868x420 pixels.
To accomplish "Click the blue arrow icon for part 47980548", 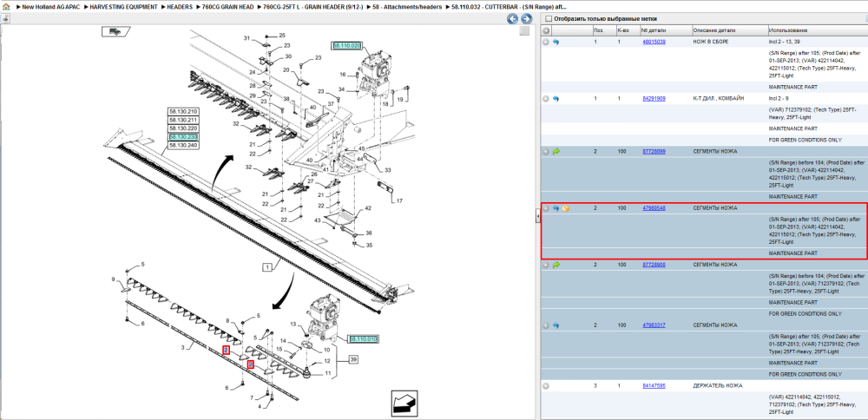I will pyautogui.click(x=556, y=208).
